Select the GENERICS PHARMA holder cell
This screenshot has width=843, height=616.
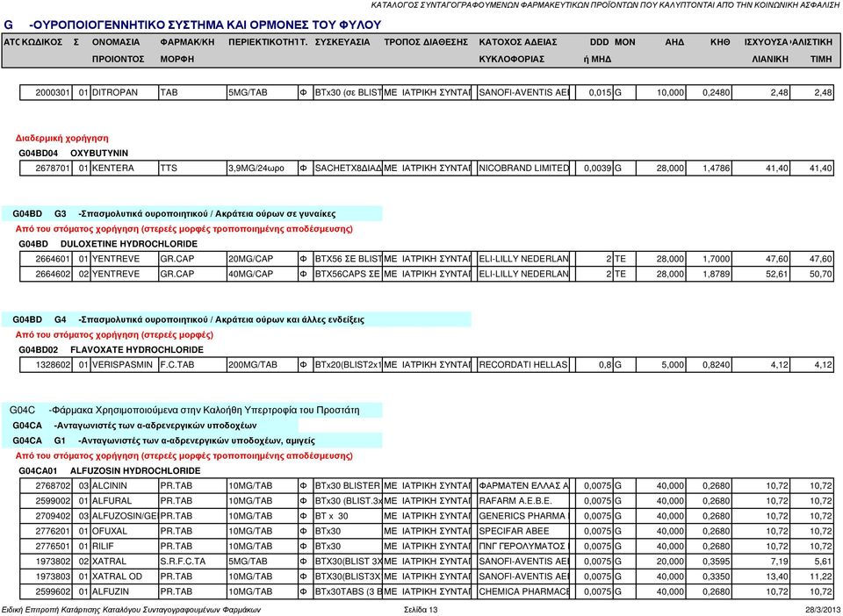523,516
